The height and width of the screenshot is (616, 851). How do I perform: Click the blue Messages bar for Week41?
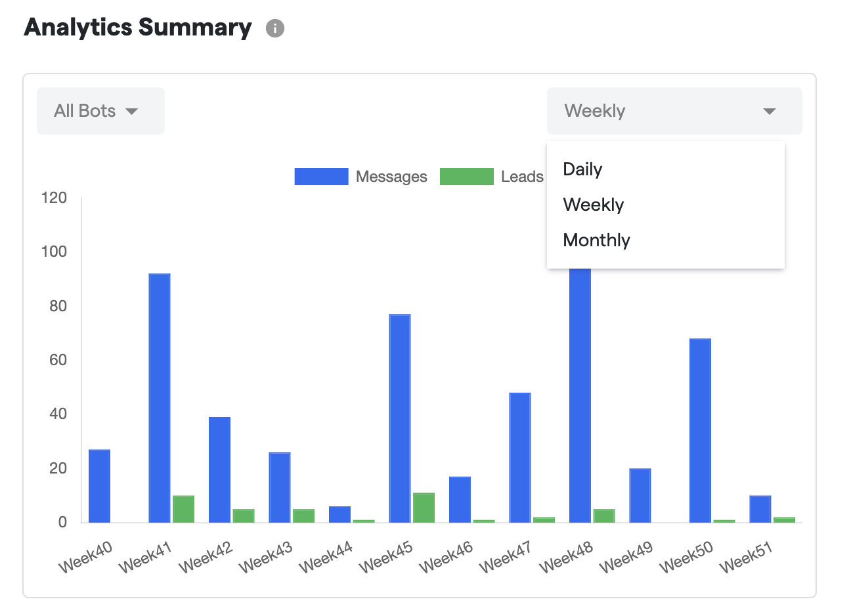pyautogui.click(x=160, y=398)
